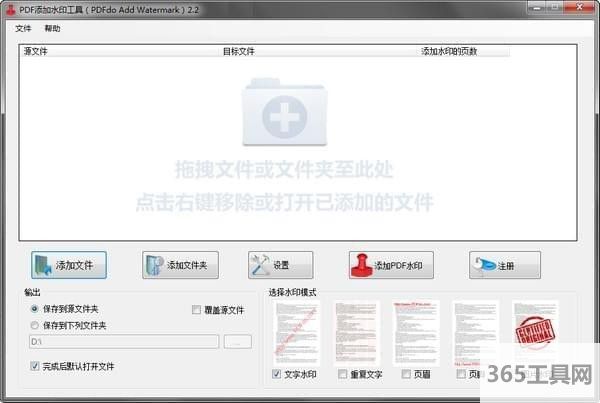600x403 pixels.
Task: Click the 添加文件 (Add File) button
Action: coord(69,265)
